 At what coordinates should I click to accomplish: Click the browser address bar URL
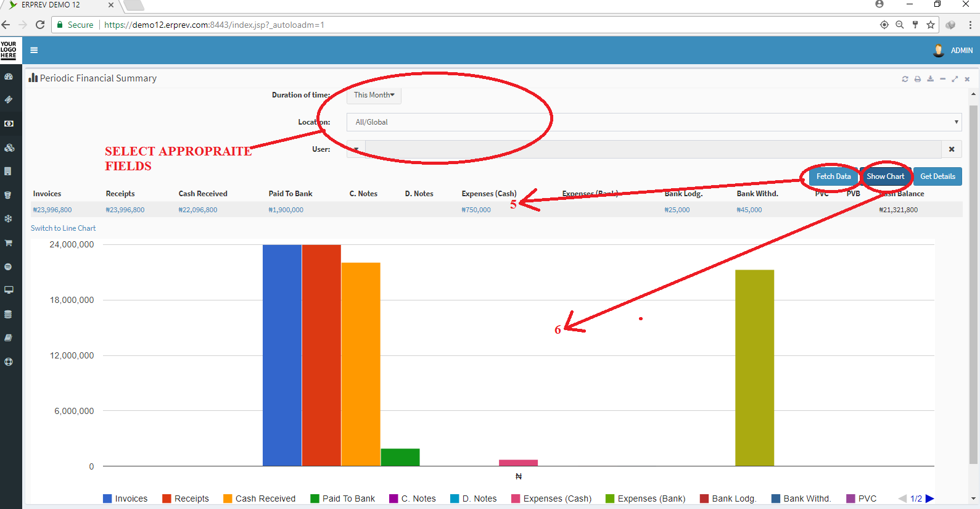pos(214,25)
